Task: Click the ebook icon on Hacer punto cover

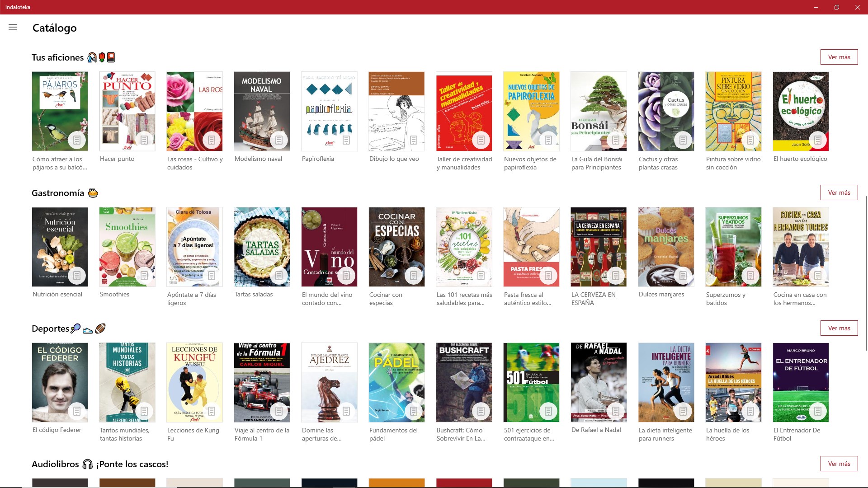Action: click(144, 140)
